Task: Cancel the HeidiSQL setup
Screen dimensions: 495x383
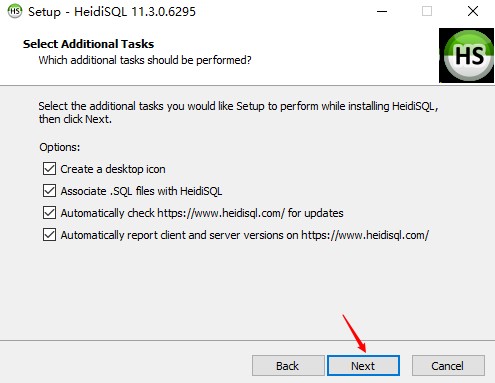Action: (448, 366)
